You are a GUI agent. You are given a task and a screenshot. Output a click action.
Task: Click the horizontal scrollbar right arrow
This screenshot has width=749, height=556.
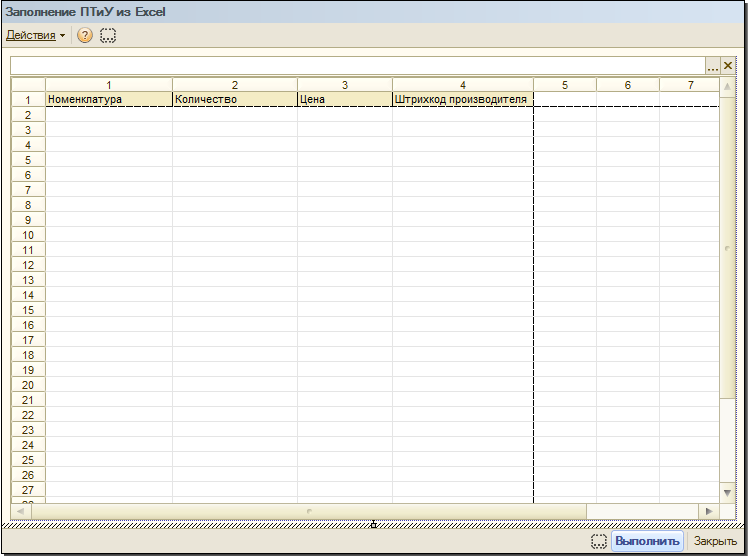tap(709, 511)
